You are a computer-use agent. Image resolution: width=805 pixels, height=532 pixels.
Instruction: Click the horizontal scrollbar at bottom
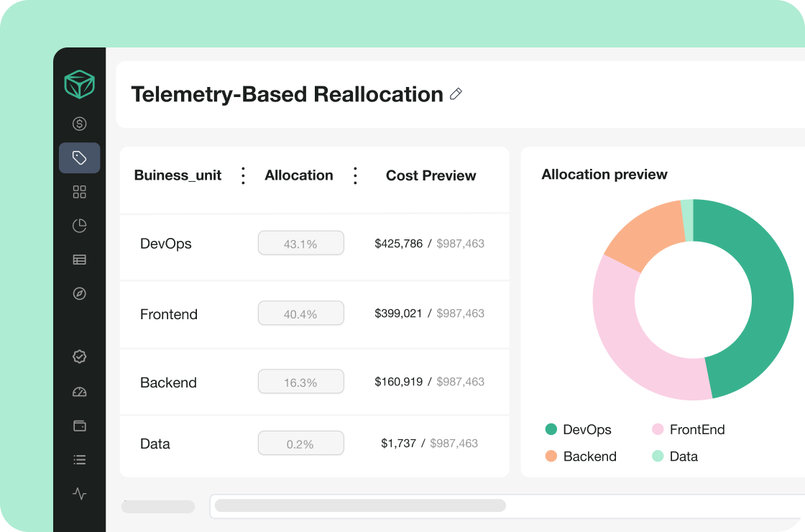(360, 505)
